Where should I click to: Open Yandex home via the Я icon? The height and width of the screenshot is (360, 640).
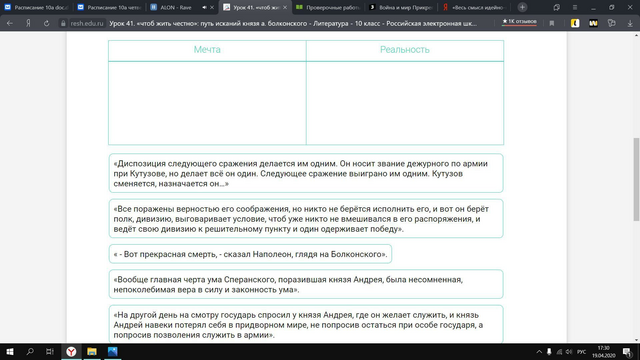[28, 23]
